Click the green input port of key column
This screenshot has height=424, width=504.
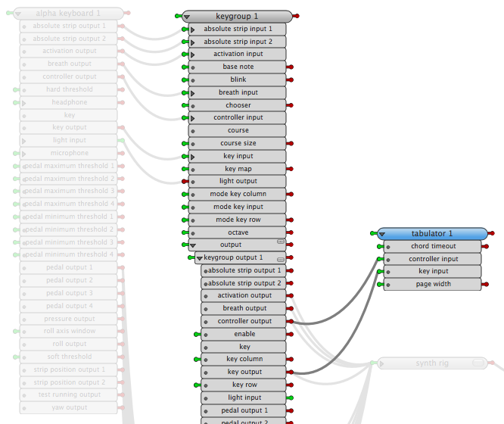pos(198,360)
